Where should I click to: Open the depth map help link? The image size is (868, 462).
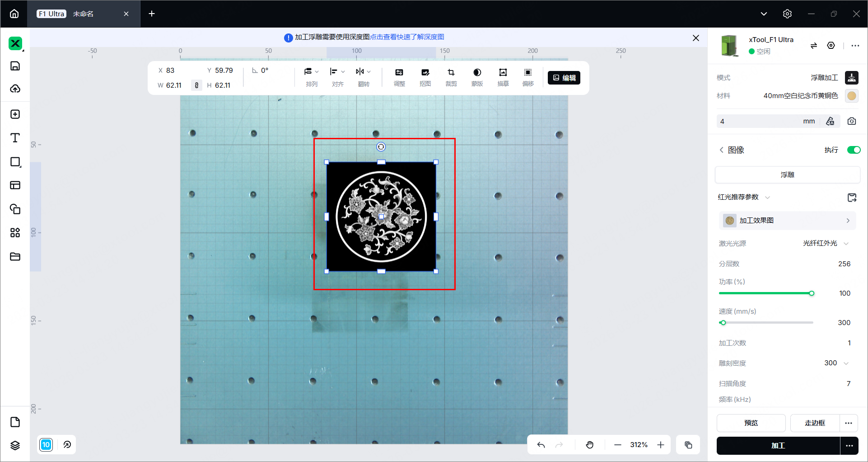407,37
